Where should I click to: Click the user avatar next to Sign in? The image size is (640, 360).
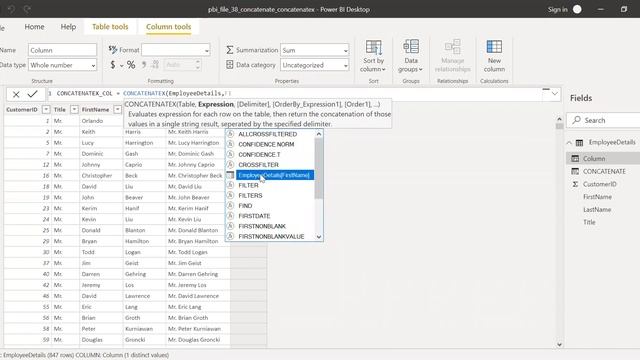[x=577, y=9]
